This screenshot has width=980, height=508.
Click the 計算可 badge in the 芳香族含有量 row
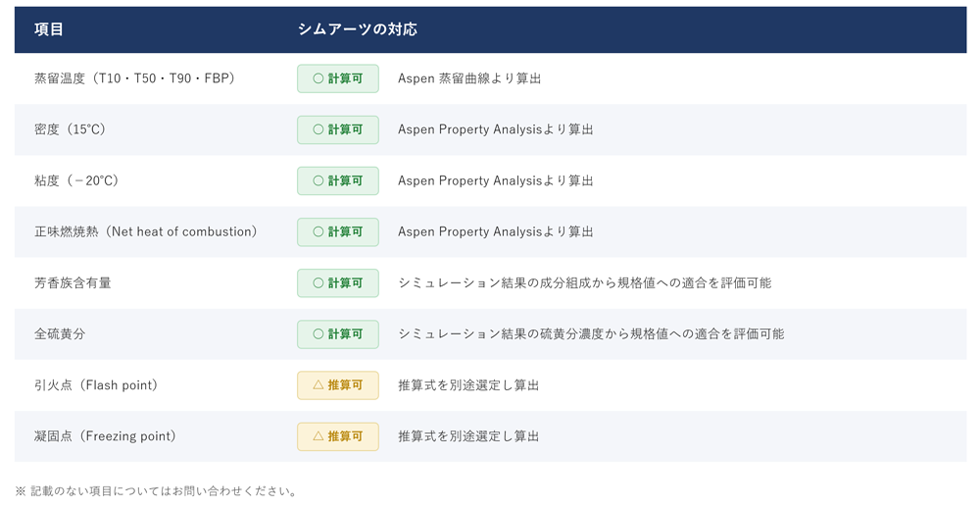pos(337,283)
